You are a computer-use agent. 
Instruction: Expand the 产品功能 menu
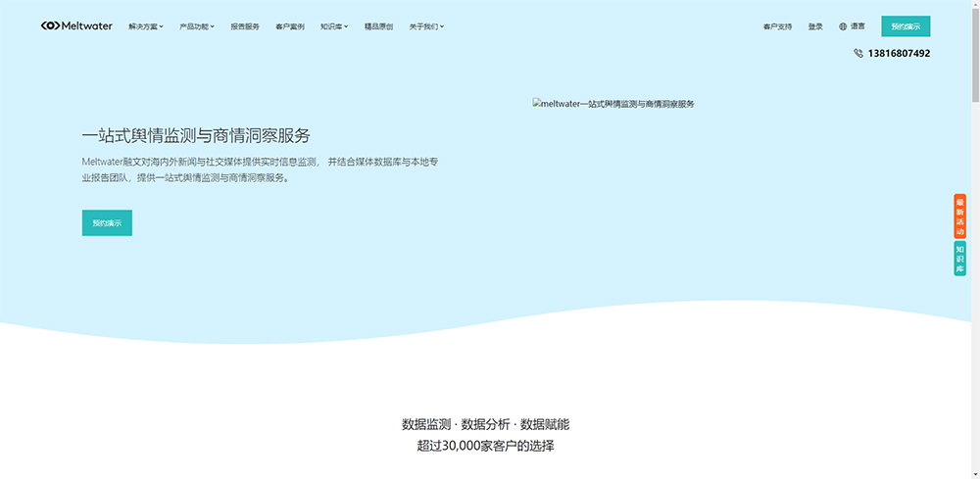coord(197,26)
